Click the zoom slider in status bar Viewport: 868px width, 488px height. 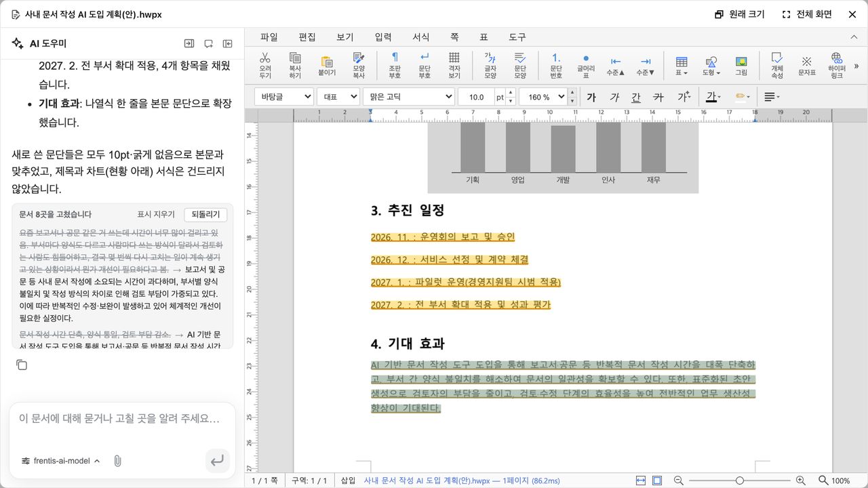739,481
